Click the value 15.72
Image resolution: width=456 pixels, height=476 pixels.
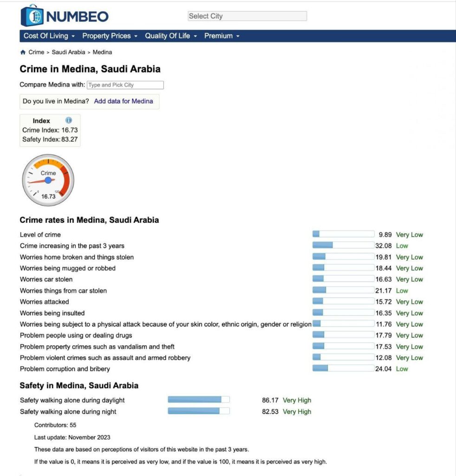[384, 302]
